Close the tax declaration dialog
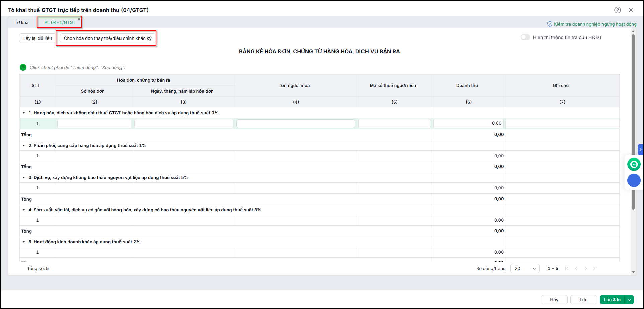Viewport: 644px width, 309px height. (631, 10)
